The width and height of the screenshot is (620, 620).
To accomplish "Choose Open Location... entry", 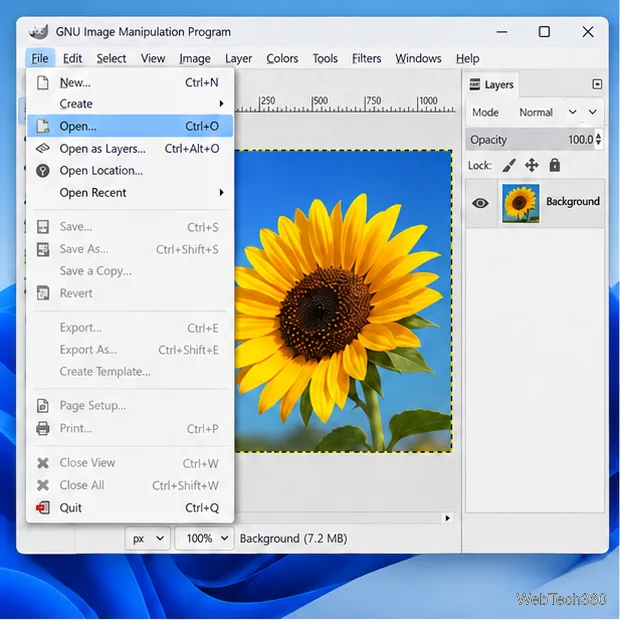I will coord(130,171).
